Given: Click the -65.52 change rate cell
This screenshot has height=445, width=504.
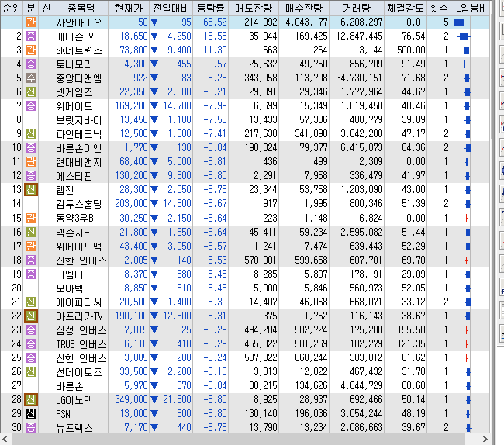Looking at the screenshot, I should [212, 22].
